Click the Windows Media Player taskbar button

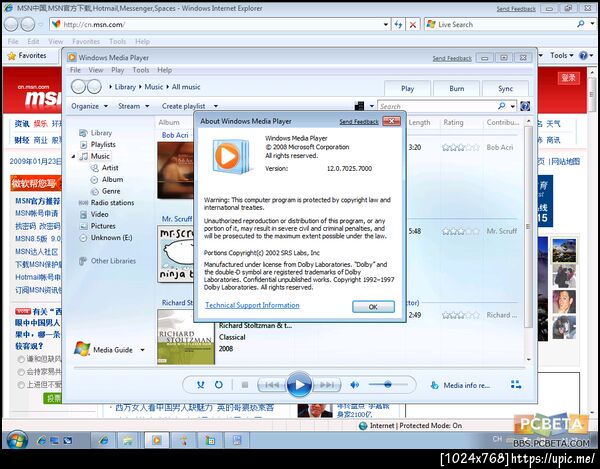coord(157,441)
